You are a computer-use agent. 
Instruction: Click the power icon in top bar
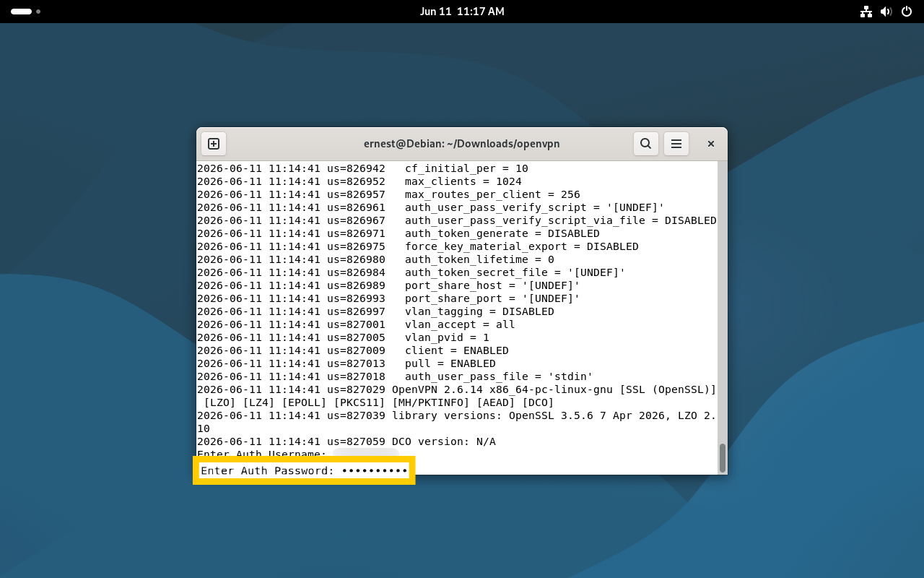pyautogui.click(x=907, y=12)
